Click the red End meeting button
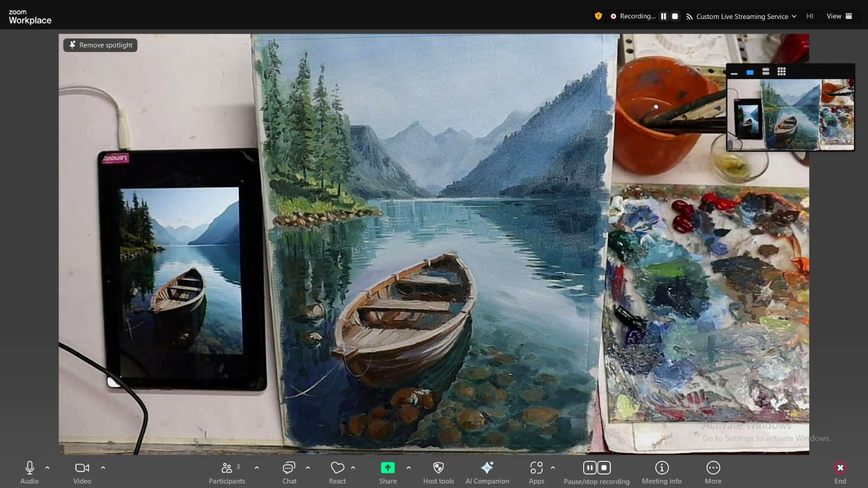Screen dimensions: 868x488 point(840,472)
